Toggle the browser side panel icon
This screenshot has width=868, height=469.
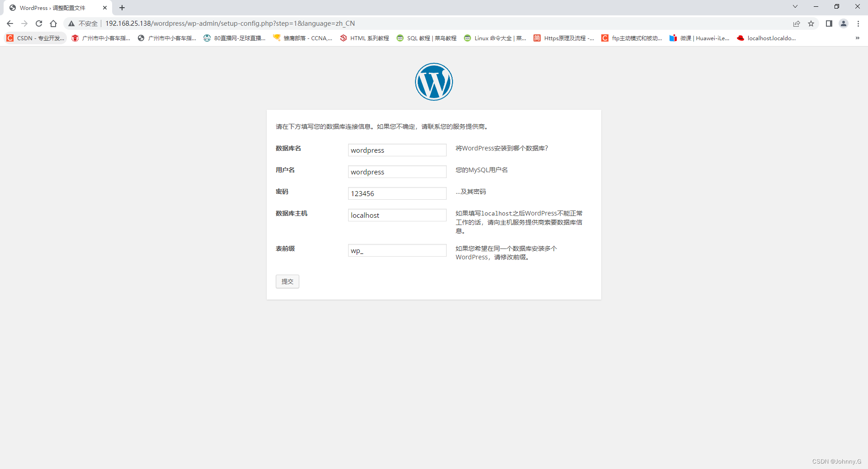829,23
